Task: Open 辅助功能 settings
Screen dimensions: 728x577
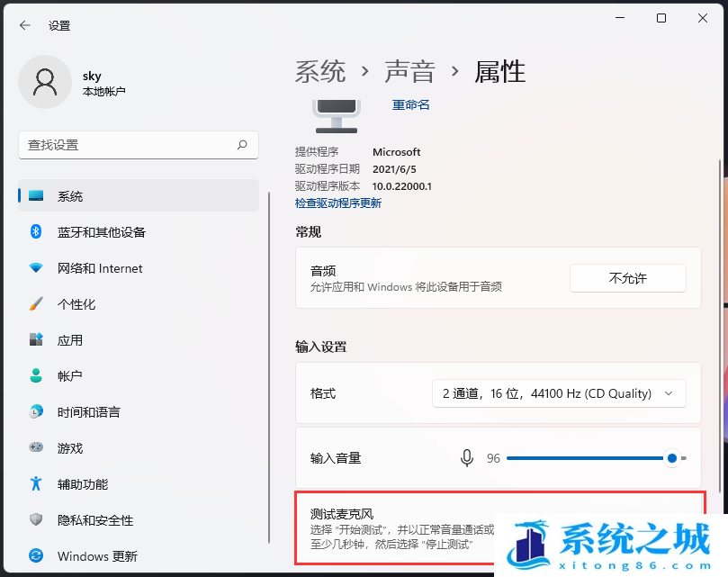Action: pyautogui.click(x=139, y=484)
